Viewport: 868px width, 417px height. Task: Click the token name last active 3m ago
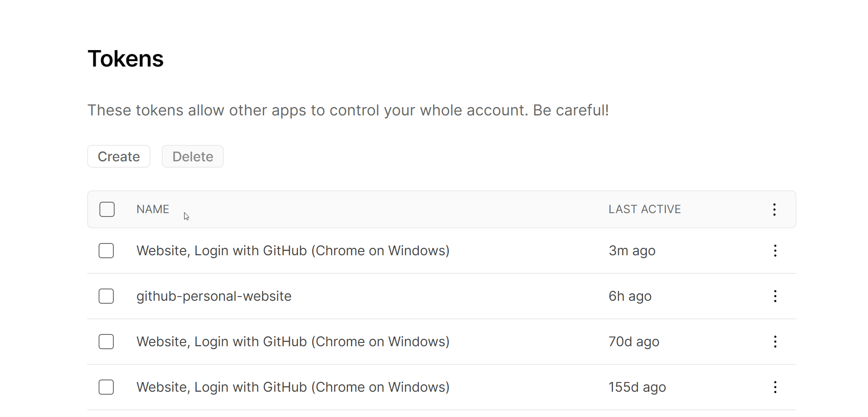tap(293, 251)
